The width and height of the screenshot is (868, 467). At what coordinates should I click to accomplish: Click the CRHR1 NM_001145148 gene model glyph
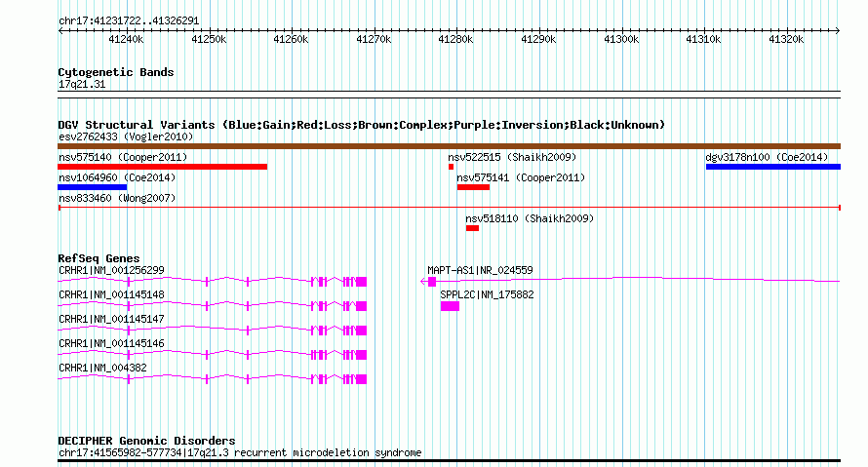[x=213, y=306]
